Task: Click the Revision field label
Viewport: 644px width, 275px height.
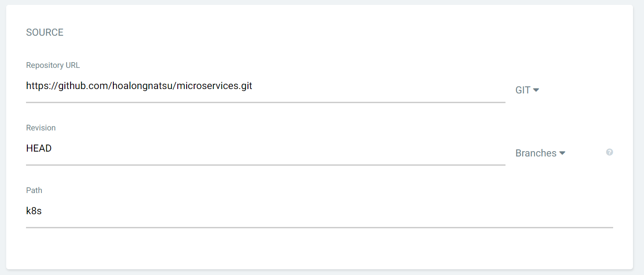Action: point(41,128)
